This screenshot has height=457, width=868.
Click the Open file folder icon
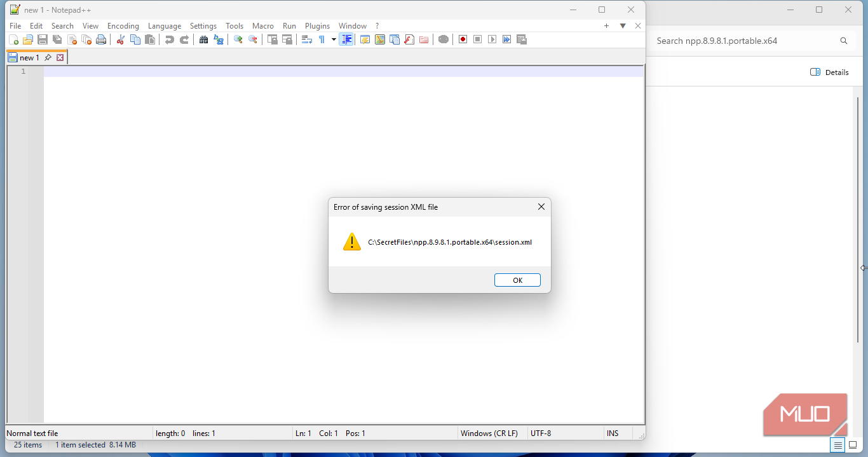[27, 39]
